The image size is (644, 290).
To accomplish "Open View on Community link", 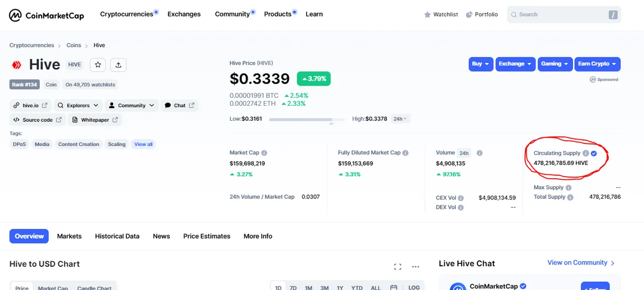I will click(581, 263).
